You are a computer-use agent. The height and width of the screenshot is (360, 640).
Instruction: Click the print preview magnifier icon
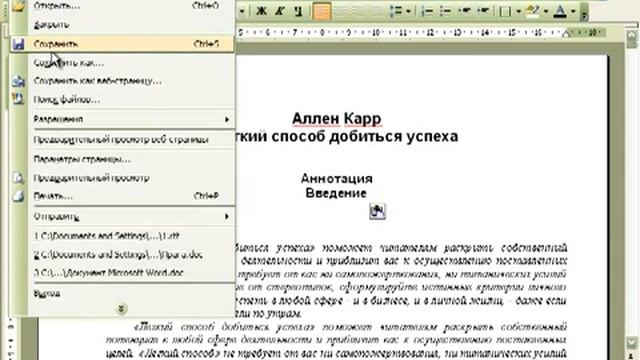click(18, 178)
